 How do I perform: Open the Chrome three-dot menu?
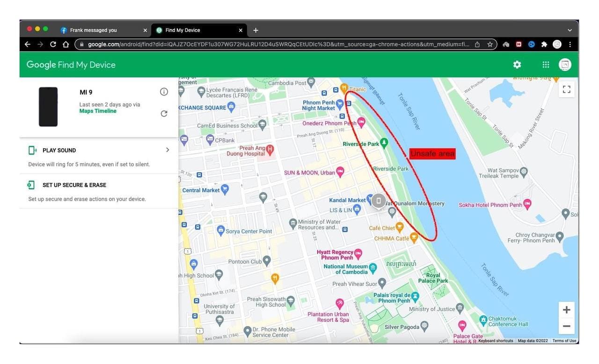click(x=570, y=44)
